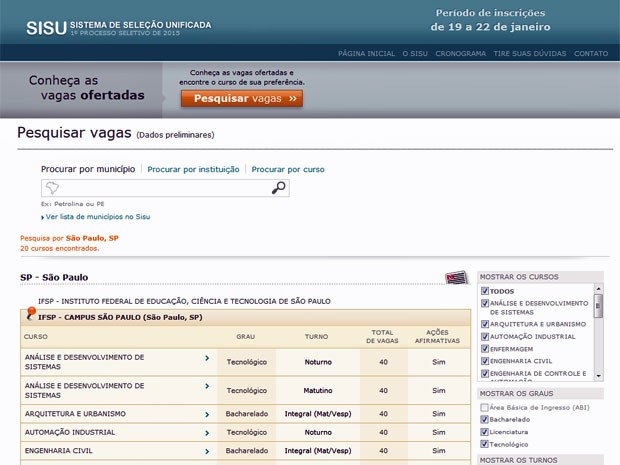The height and width of the screenshot is (465, 620).
Task: Expand first Análise e Desenvolvimento de Sistemas (Noturno) row
Action: [207, 358]
